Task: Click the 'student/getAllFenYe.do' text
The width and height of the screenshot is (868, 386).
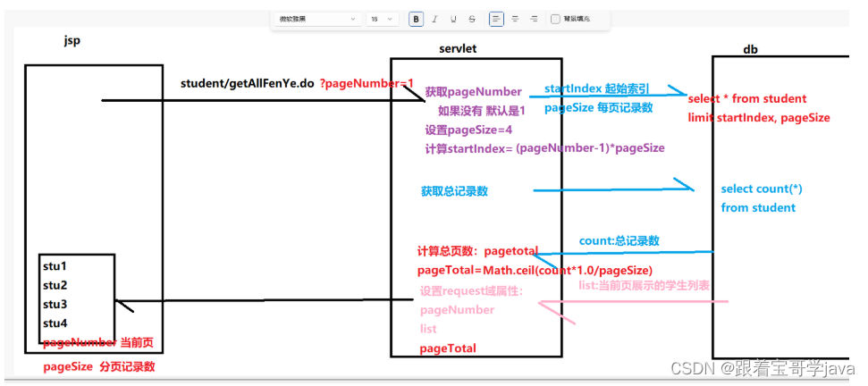Action: click(248, 83)
